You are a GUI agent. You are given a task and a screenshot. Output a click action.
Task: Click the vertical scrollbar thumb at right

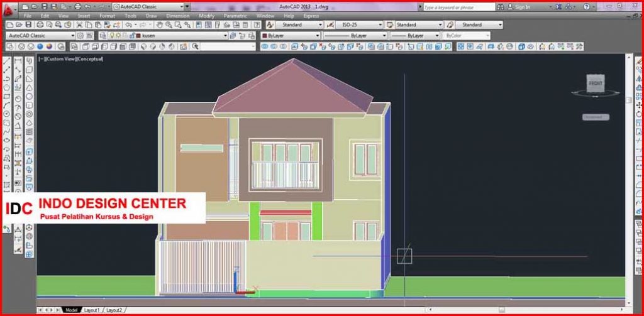coord(628,100)
